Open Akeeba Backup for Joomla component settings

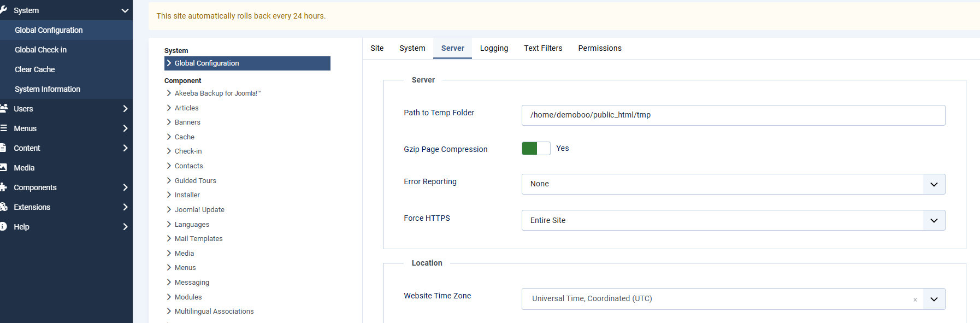coord(217,93)
